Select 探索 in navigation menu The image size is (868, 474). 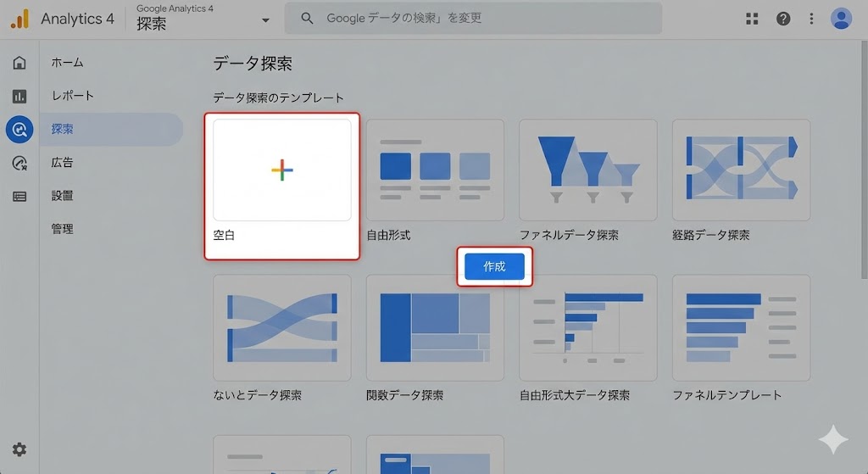(x=111, y=129)
